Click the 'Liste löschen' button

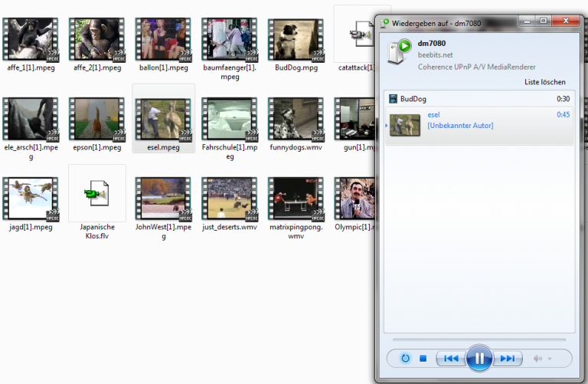click(544, 82)
